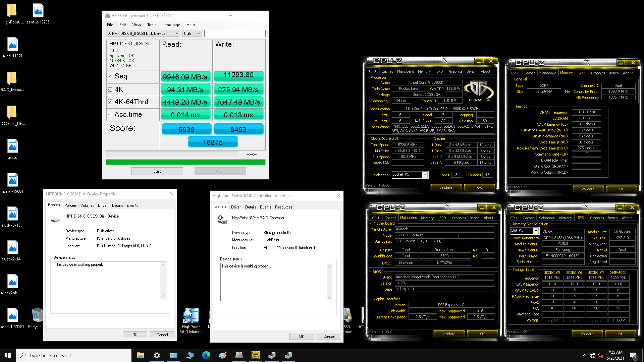Open the Edit menu in AS SSD

coord(123,25)
